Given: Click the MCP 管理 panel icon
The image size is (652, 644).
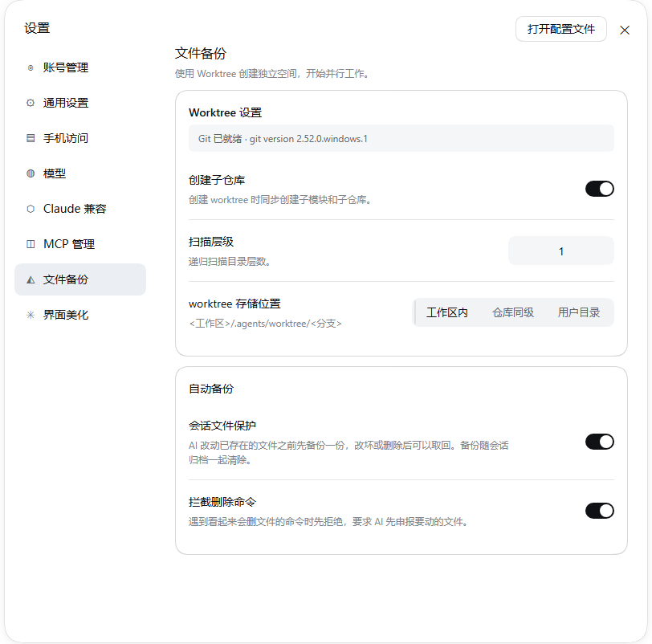Looking at the screenshot, I should click(31, 244).
